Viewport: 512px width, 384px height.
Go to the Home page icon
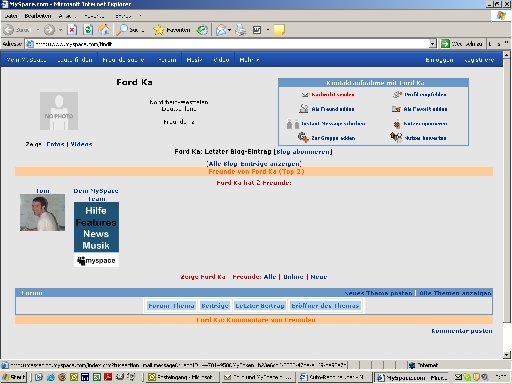pyautogui.click(x=104, y=30)
